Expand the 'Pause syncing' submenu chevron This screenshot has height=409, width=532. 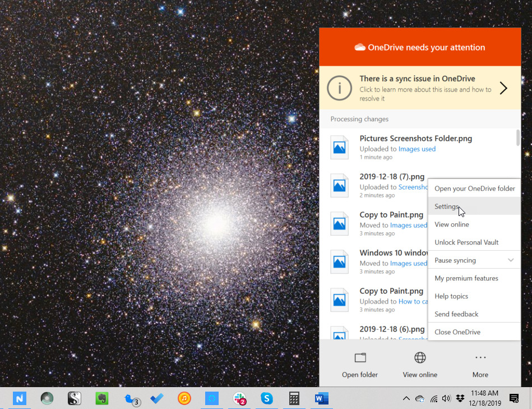pos(511,260)
